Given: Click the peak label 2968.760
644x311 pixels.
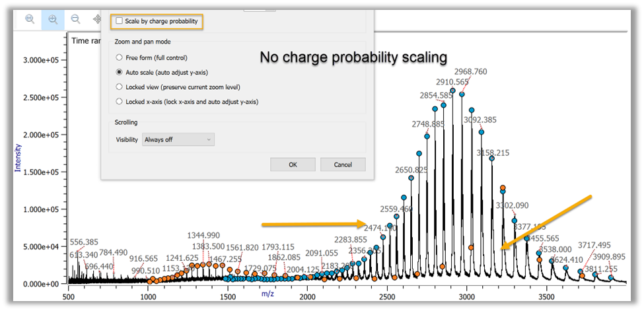Looking at the screenshot, I should pyautogui.click(x=471, y=71).
